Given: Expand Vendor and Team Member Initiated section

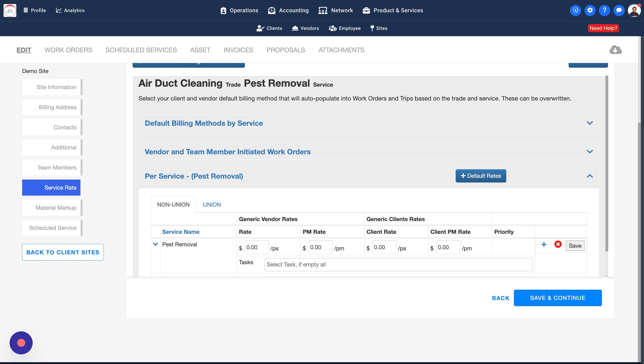Looking at the screenshot, I should tap(589, 151).
